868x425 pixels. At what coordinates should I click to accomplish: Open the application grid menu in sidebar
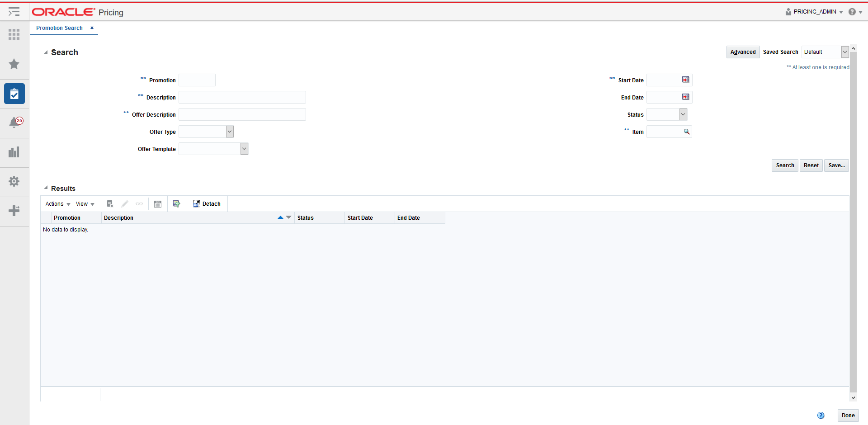[14, 34]
